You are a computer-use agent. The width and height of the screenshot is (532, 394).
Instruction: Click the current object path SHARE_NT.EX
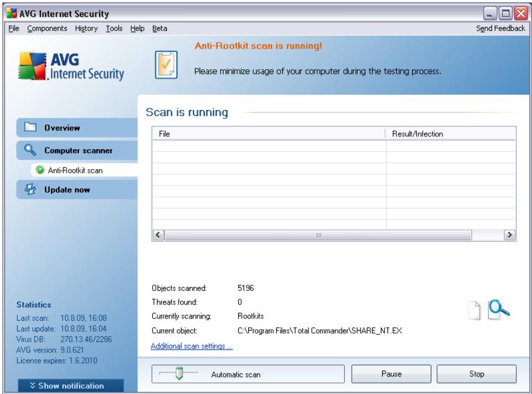coord(320,331)
